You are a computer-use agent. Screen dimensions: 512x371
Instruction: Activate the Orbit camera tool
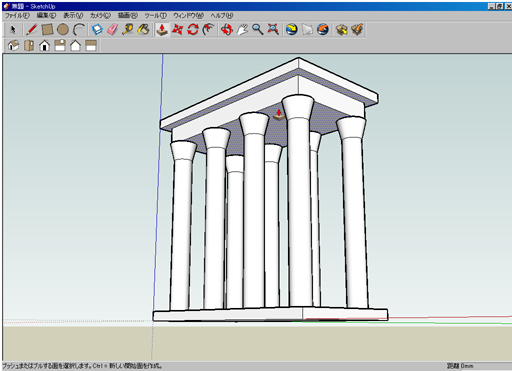227,30
